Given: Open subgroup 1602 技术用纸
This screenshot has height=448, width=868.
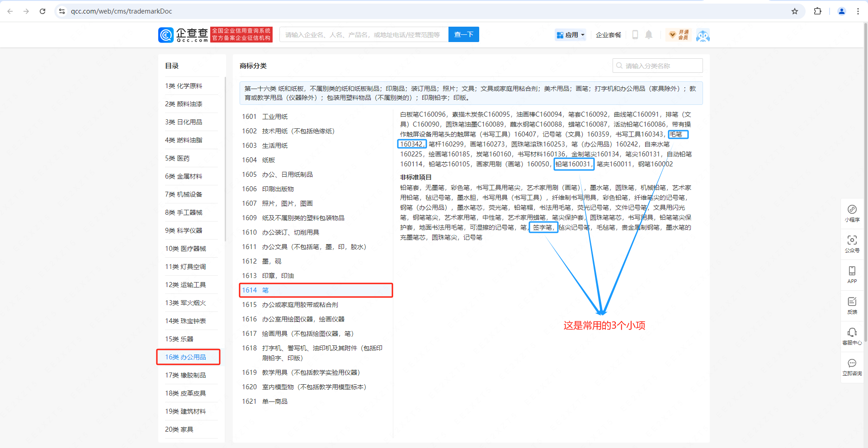Looking at the screenshot, I should coord(316,131).
